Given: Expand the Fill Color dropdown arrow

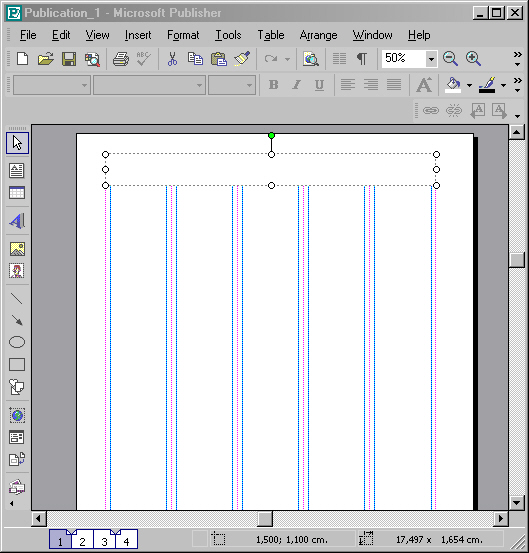Looking at the screenshot, I should 469,85.
